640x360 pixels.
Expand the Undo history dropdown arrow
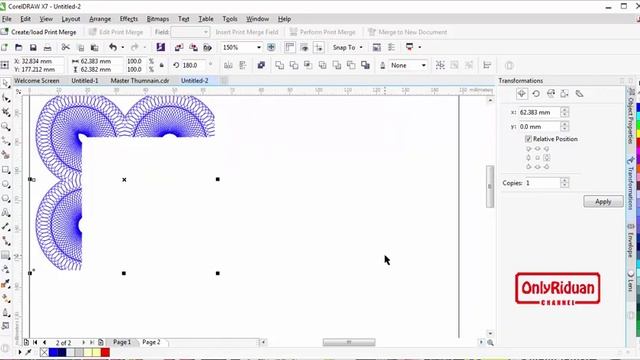click(122, 47)
